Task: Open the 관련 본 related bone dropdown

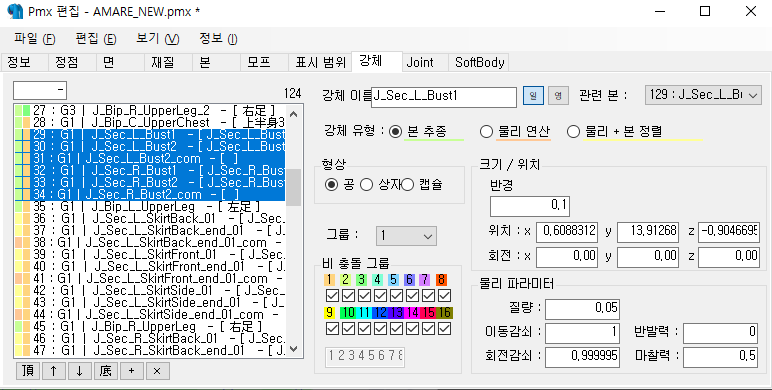Action: [x=703, y=96]
